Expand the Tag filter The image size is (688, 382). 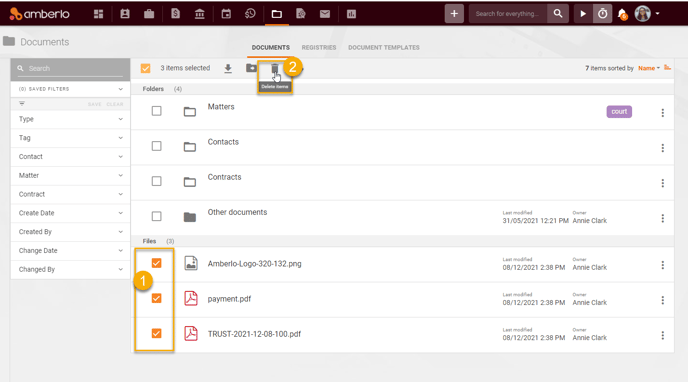click(70, 138)
